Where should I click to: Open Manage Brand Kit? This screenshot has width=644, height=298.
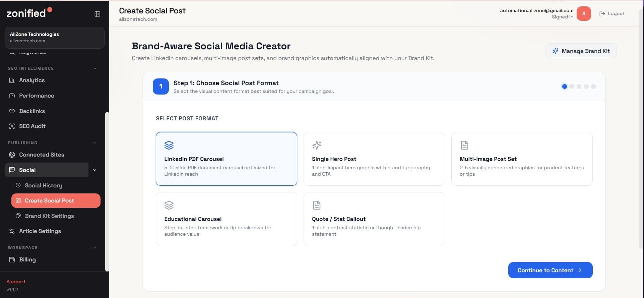[581, 51]
